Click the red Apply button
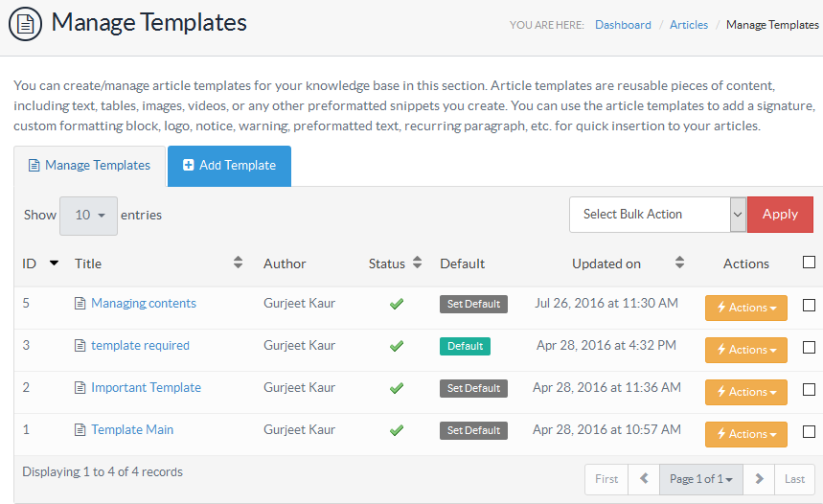823x504 pixels. tap(780, 215)
